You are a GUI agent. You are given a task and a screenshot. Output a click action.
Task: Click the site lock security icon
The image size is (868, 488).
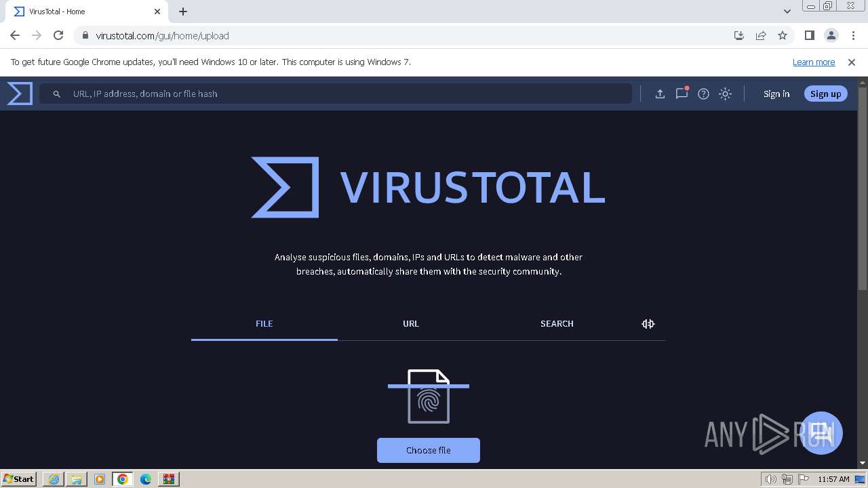85,35
